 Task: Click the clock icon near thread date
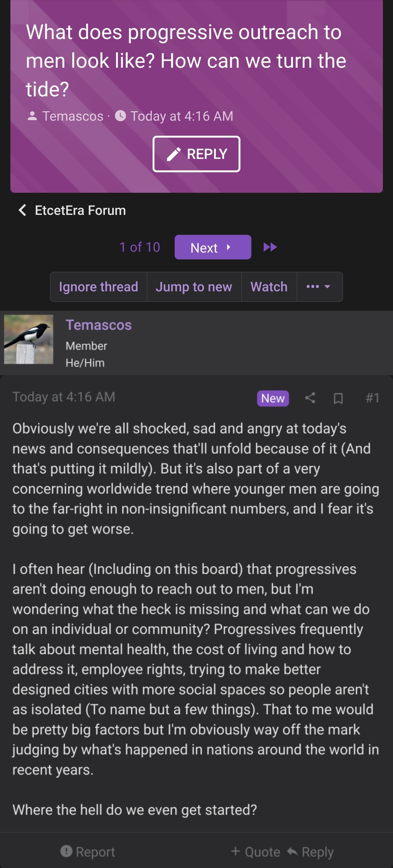coord(121,116)
